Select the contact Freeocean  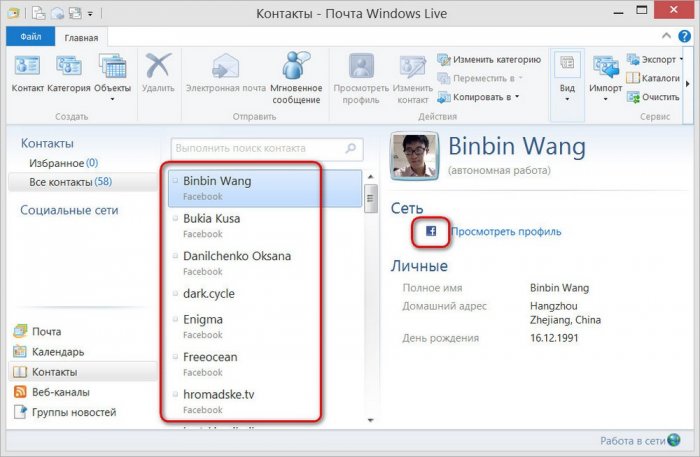(x=265, y=364)
